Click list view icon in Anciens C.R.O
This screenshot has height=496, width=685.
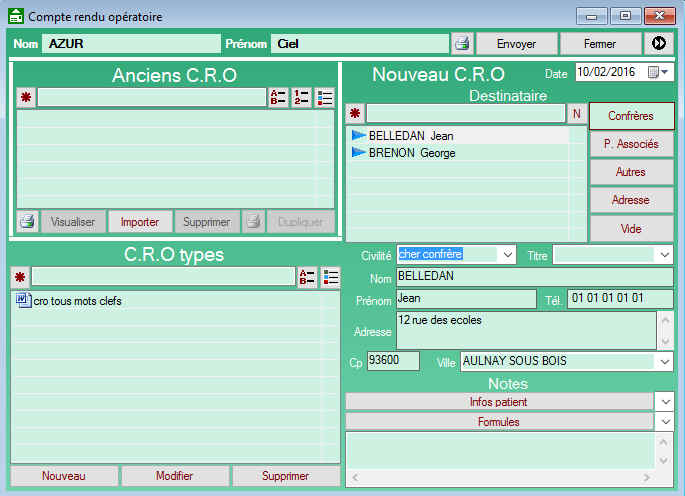click(325, 98)
